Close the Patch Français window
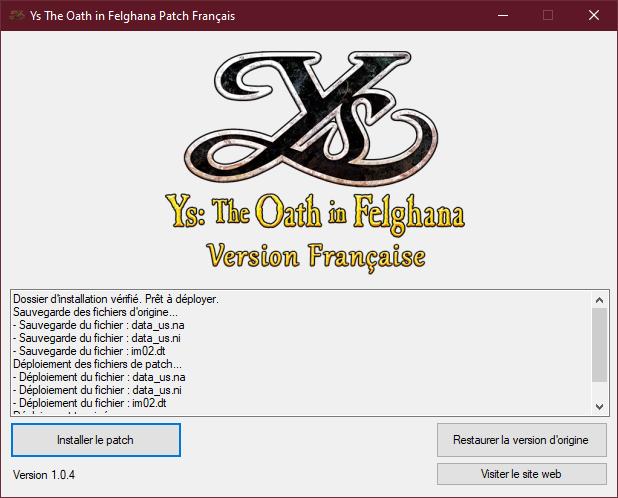 point(594,15)
